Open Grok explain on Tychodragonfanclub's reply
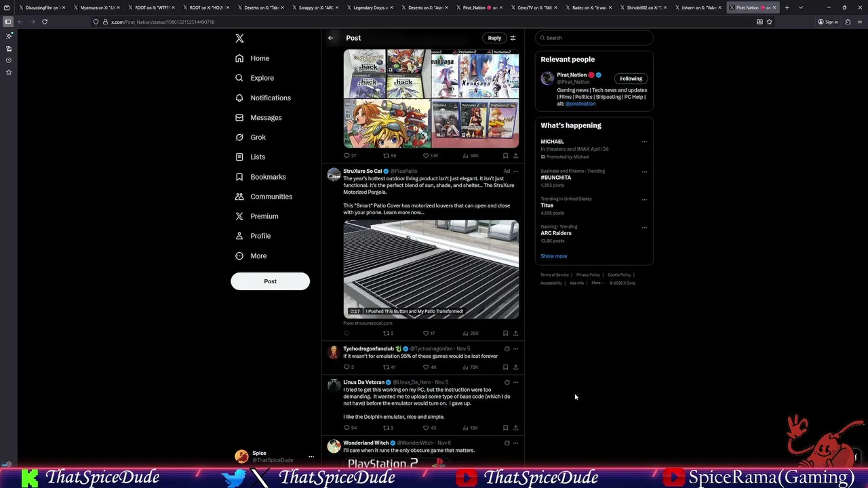This screenshot has height=488, width=868. [507, 349]
